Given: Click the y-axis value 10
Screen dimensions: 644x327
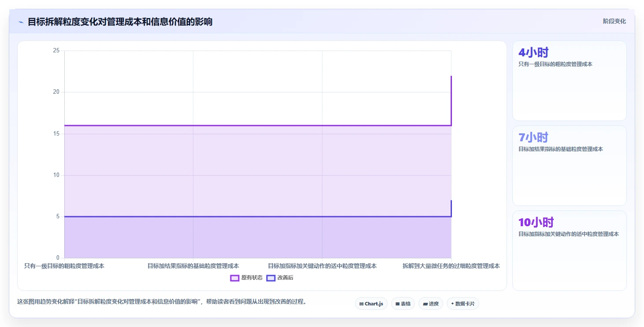Looking at the screenshot, I should (56, 175).
